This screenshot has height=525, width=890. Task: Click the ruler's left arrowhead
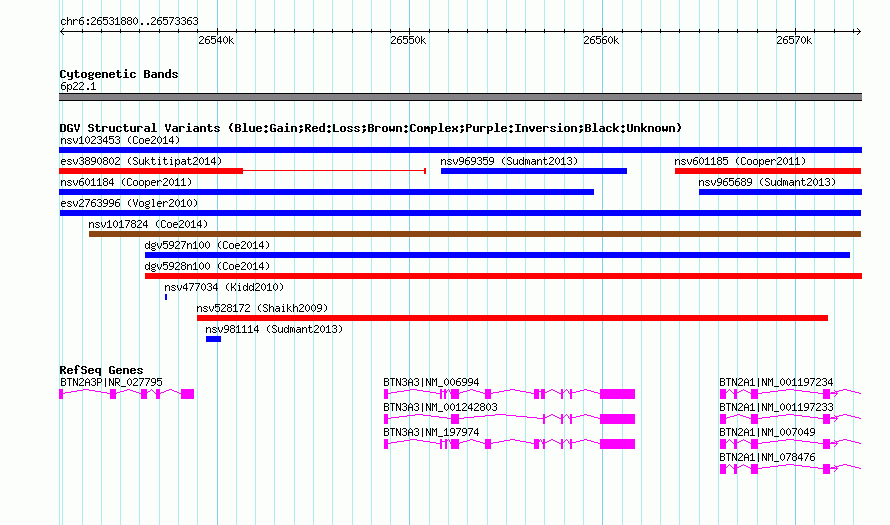pos(62,32)
